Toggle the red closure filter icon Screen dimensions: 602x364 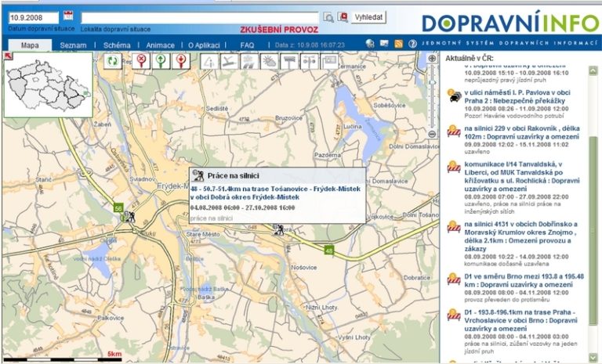(141, 61)
